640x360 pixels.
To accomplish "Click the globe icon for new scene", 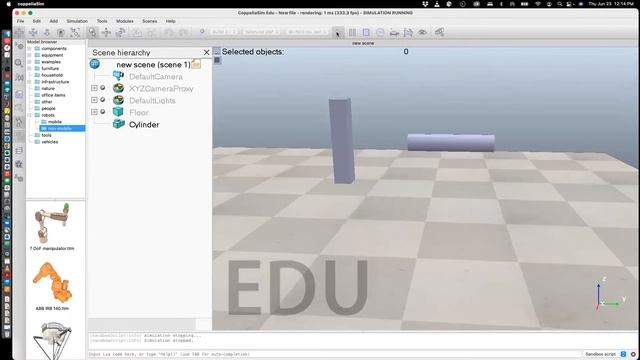I will tap(95, 64).
